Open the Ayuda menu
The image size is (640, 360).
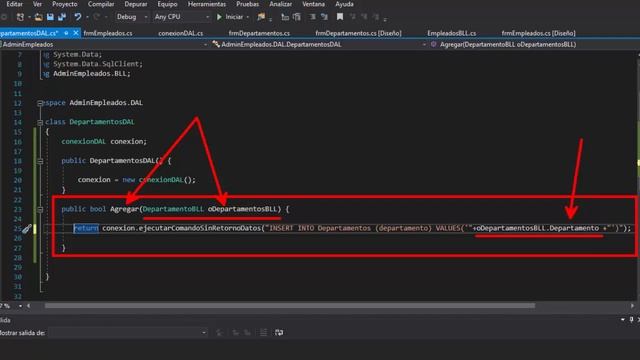[344, 4]
